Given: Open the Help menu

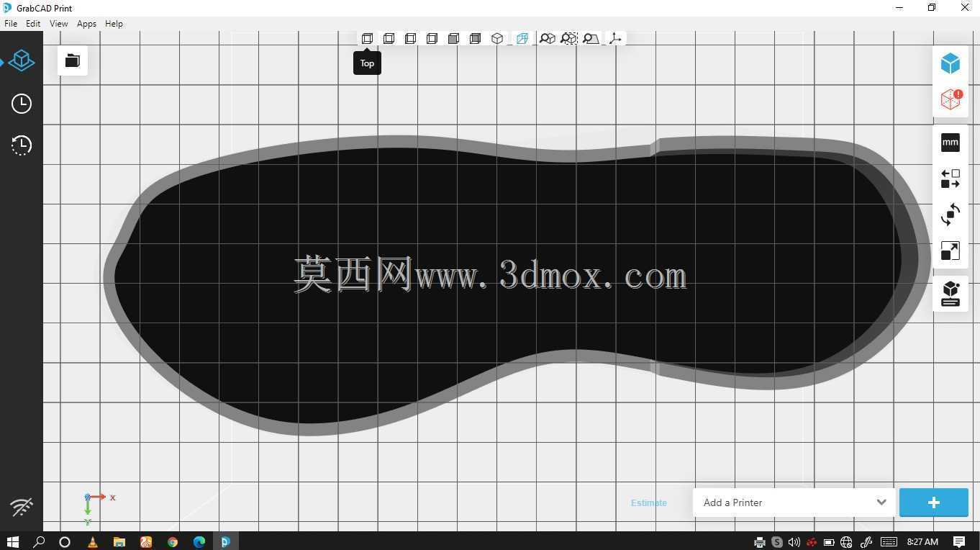Looking at the screenshot, I should pyautogui.click(x=114, y=24).
